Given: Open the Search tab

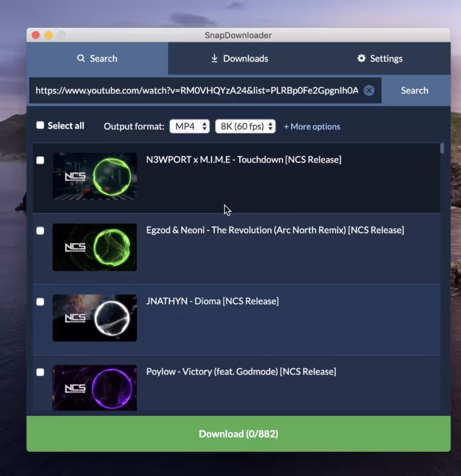Looking at the screenshot, I should [x=97, y=58].
